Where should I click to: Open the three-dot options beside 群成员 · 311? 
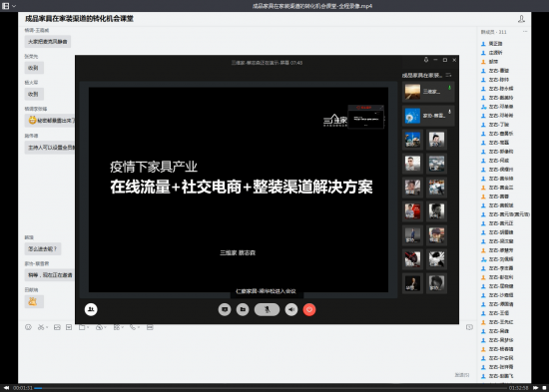(525, 32)
